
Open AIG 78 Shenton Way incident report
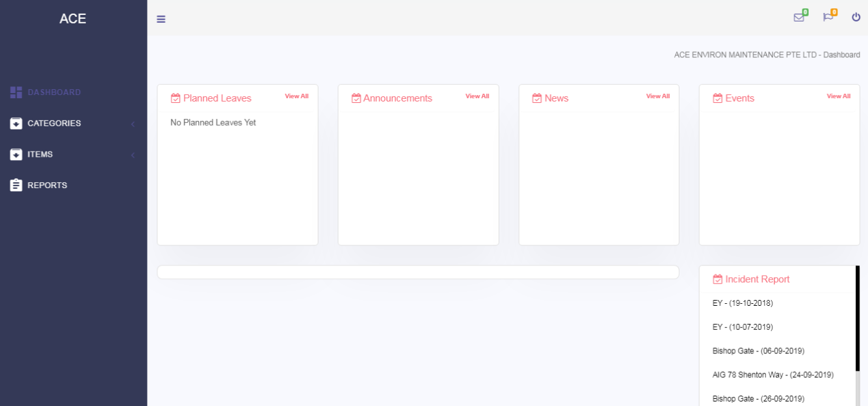772,375
